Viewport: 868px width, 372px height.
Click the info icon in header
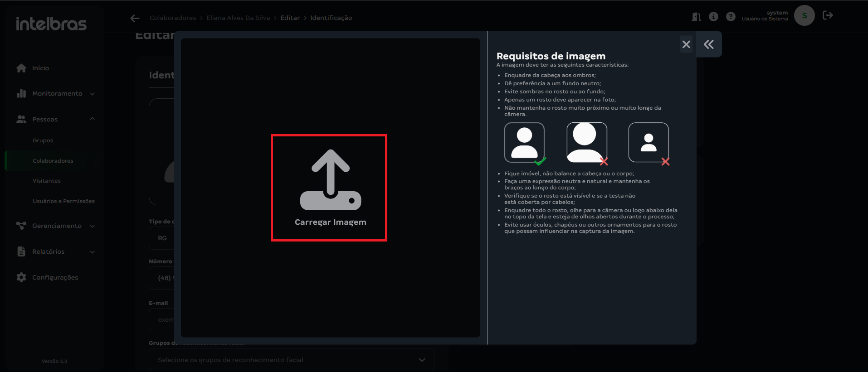point(713,17)
